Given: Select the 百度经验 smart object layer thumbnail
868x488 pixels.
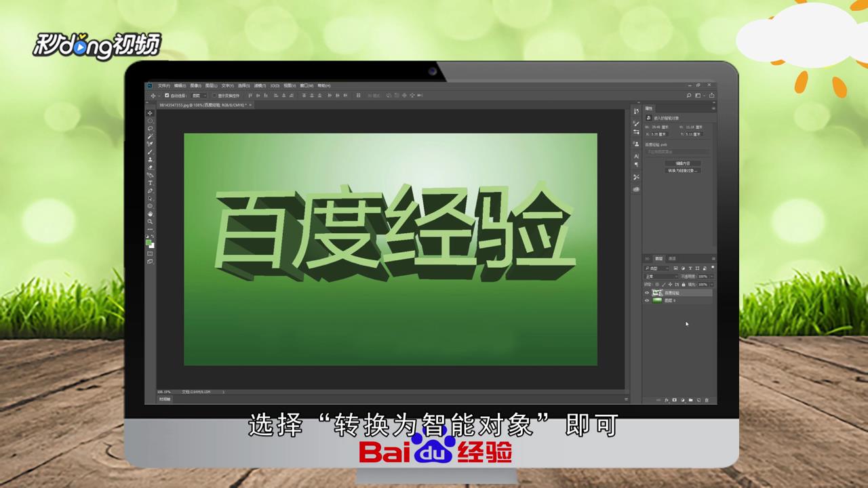Looking at the screenshot, I should click(657, 293).
